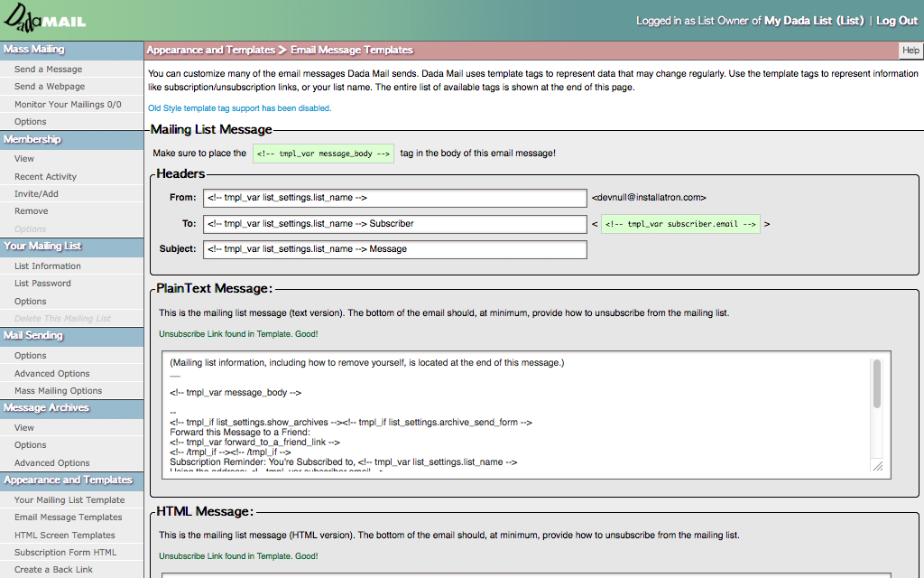This screenshot has height=578, width=924.
Task: Click into the To header field
Action: tap(395, 223)
